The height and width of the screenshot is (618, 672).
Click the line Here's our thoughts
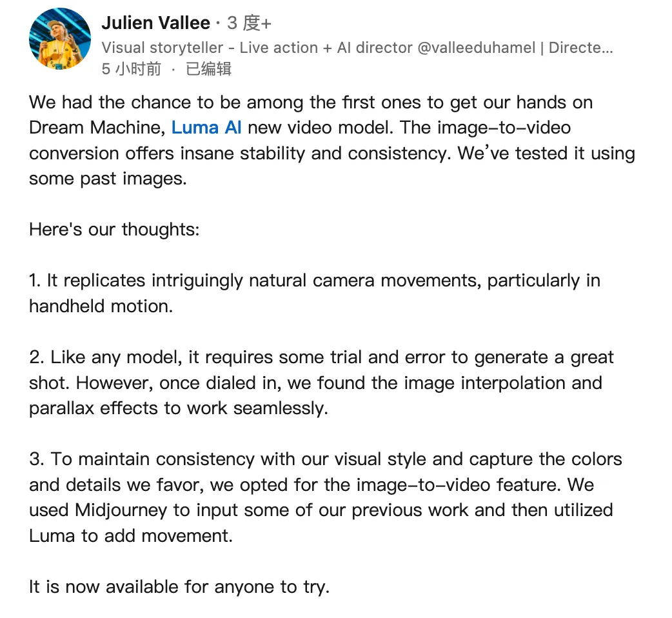click(x=114, y=229)
